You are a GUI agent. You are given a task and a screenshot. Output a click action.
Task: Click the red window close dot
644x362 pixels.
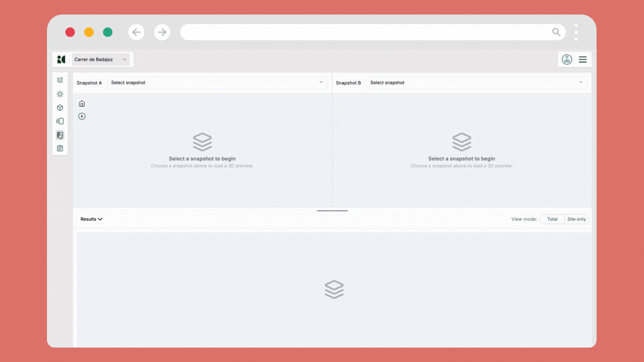click(70, 32)
